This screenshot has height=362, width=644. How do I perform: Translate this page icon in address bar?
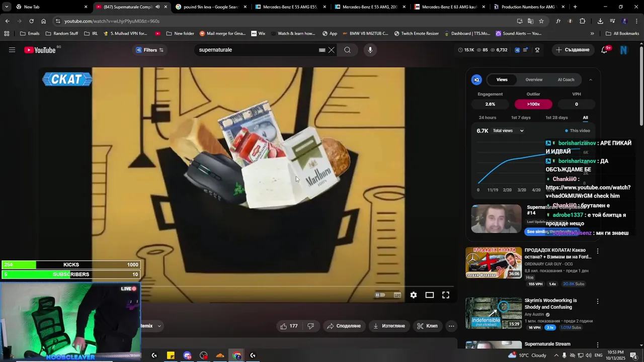(x=530, y=21)
